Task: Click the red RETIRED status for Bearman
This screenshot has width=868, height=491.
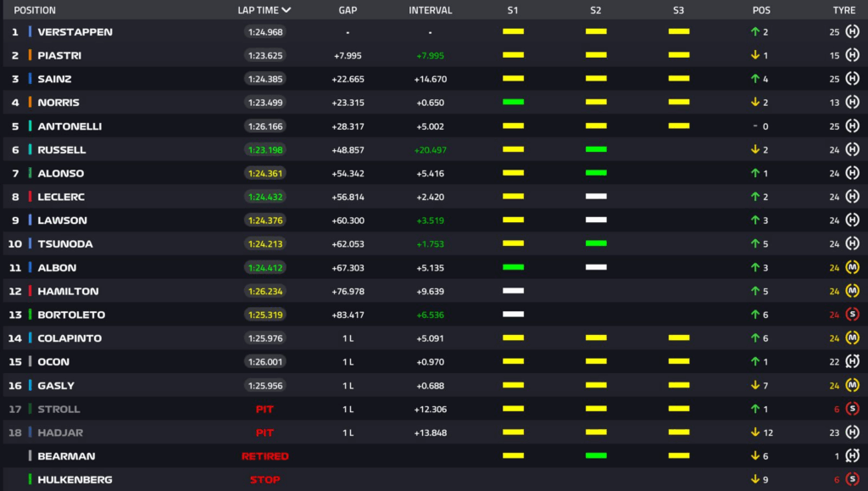Action: click(x=265, y=456)
